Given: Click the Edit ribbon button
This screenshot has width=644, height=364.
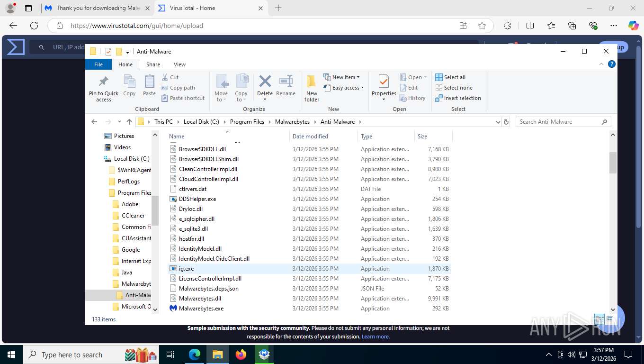Looking at the screenshot, I should click(x=409, y=88).
